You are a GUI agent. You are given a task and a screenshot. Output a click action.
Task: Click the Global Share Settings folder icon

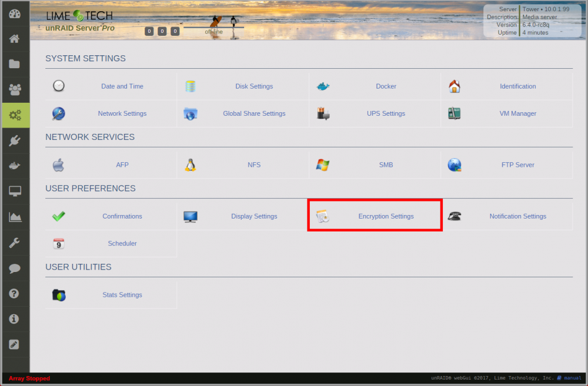pos(191,113)
